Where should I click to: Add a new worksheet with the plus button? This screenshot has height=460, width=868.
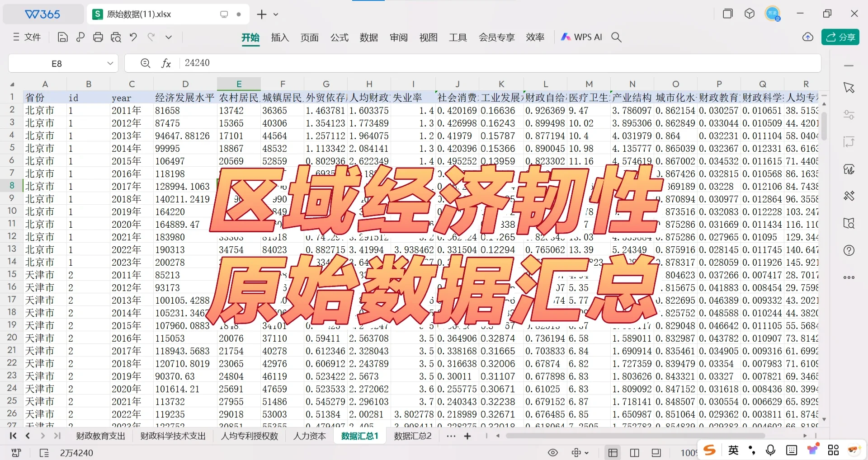coord(468,436)
